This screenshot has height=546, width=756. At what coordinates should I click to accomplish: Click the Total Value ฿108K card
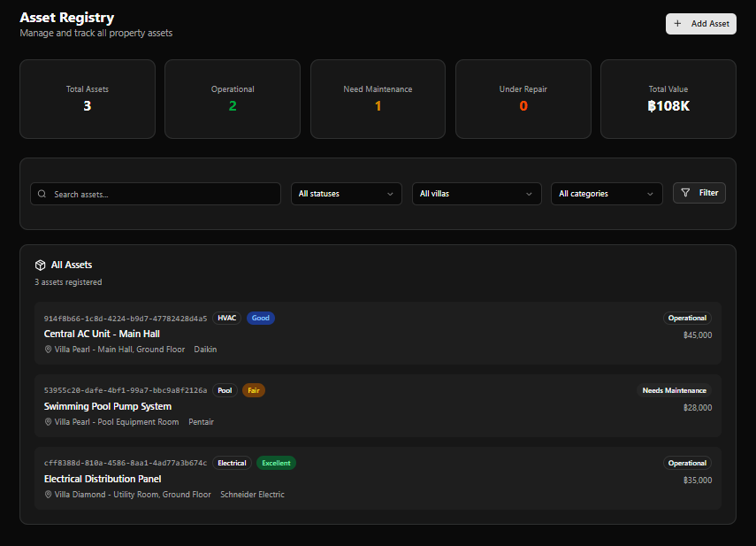pos(668,99)
